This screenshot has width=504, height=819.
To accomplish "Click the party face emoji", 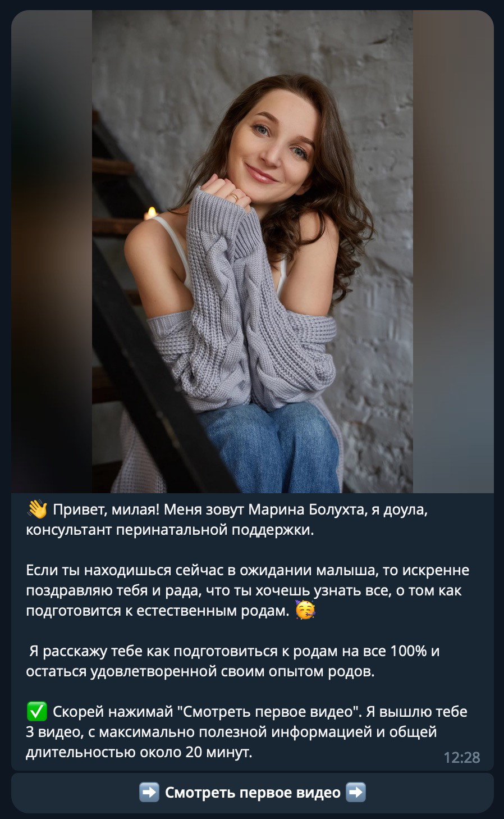I will [x=305, y=610].
